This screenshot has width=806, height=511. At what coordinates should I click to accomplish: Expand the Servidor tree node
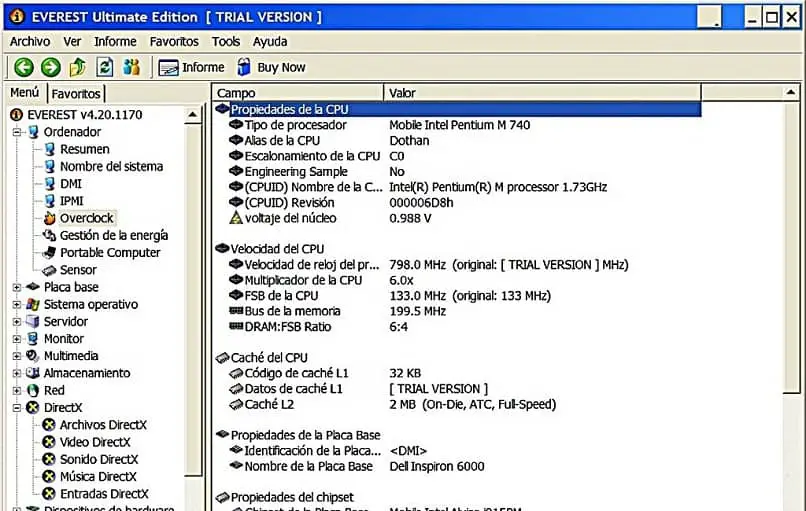(x=17, y=322)
